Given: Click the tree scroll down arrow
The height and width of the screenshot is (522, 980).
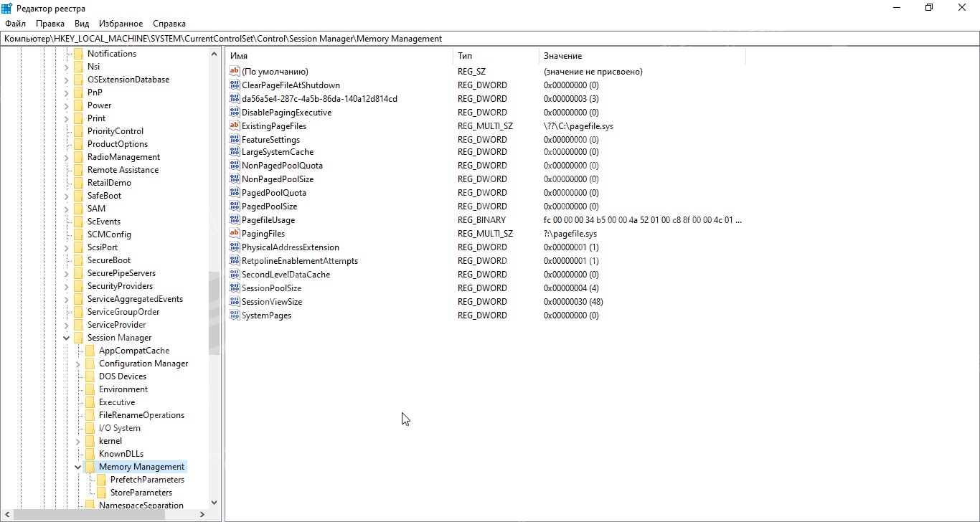Looking at the screenshot, I should pyautogui.click(x=214, y=503).
